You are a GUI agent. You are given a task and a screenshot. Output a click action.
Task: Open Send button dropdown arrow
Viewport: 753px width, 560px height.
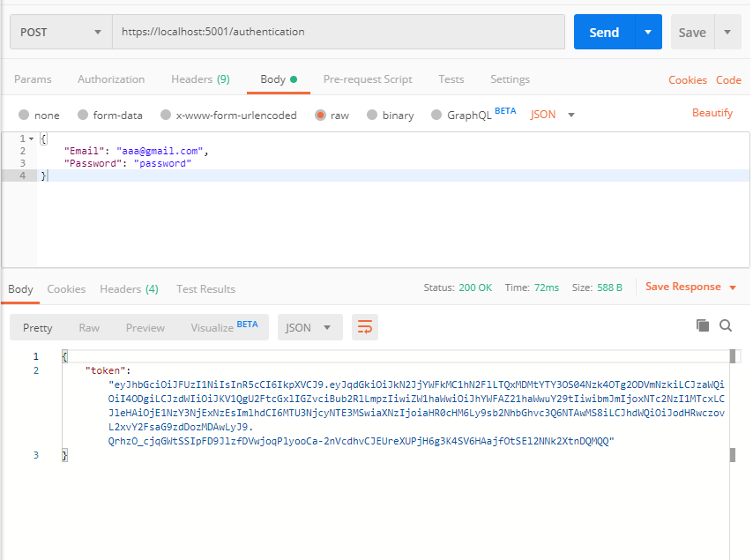pyautogui.click(x=648, y=32)
